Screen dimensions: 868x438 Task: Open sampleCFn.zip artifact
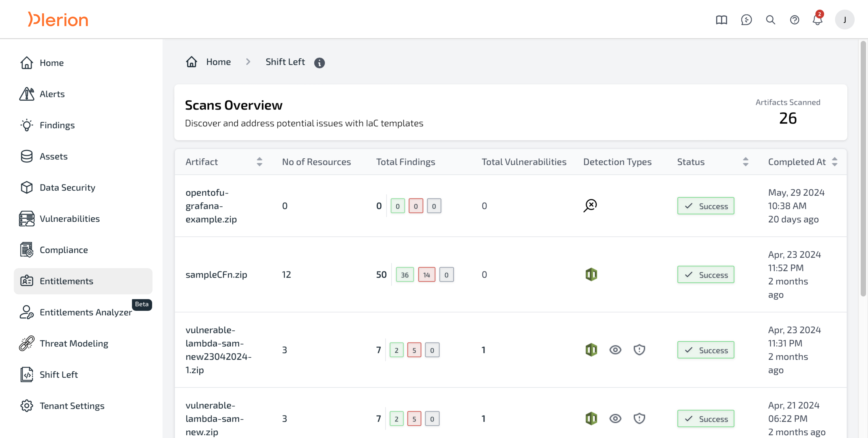tap(216, 275)
